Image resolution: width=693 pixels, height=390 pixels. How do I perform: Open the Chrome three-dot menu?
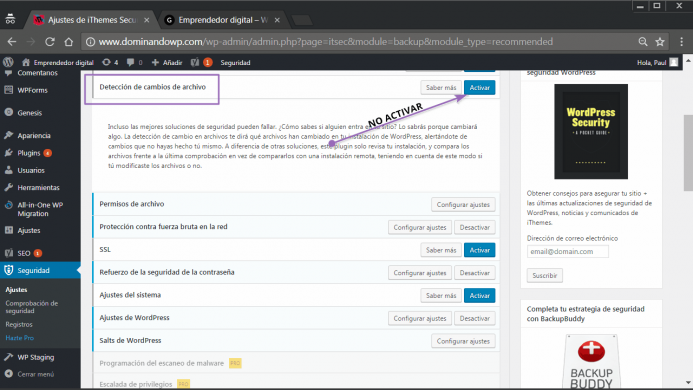pos(681,42)
